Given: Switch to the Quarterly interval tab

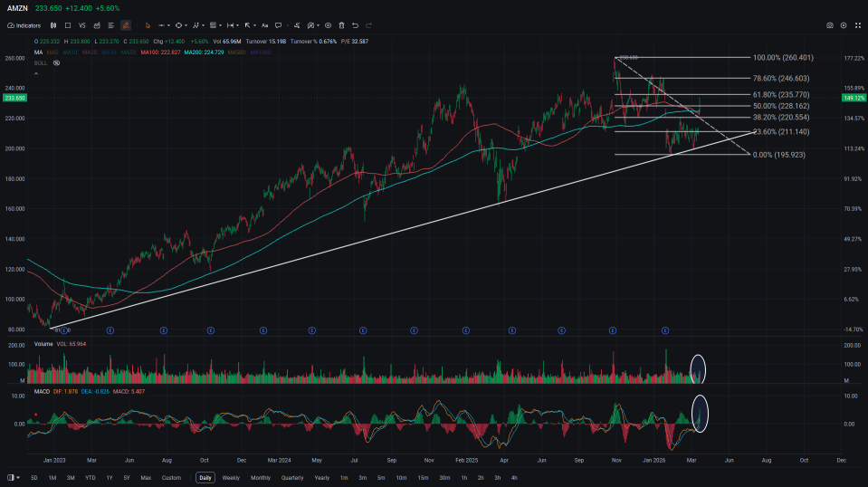Looking at the screenshot, I should (292, 478).
